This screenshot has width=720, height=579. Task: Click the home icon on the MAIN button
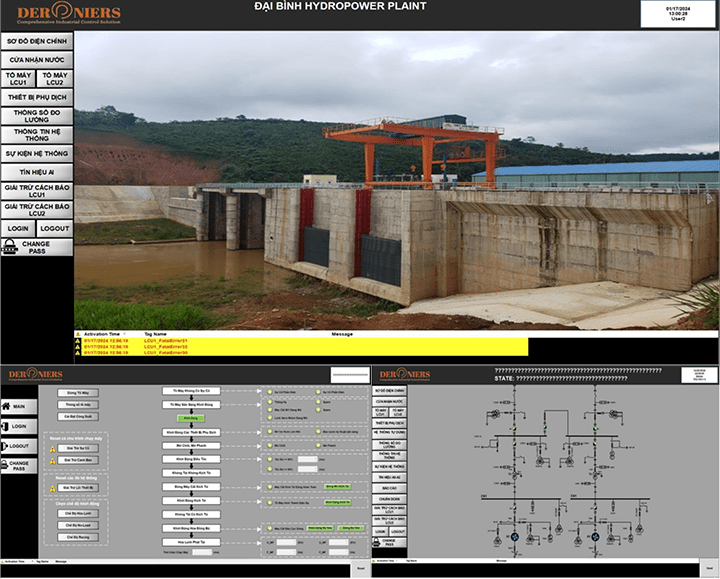tap(6, 407)
